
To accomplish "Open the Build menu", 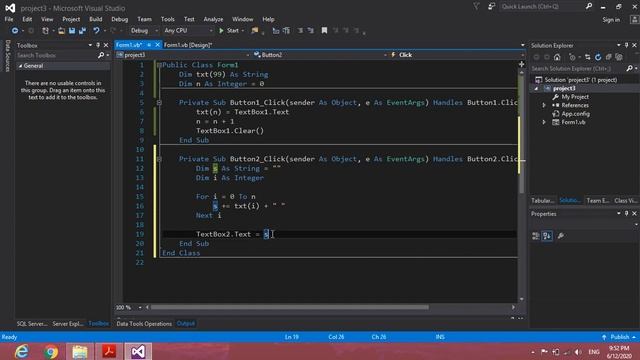I will coord(96,19).
